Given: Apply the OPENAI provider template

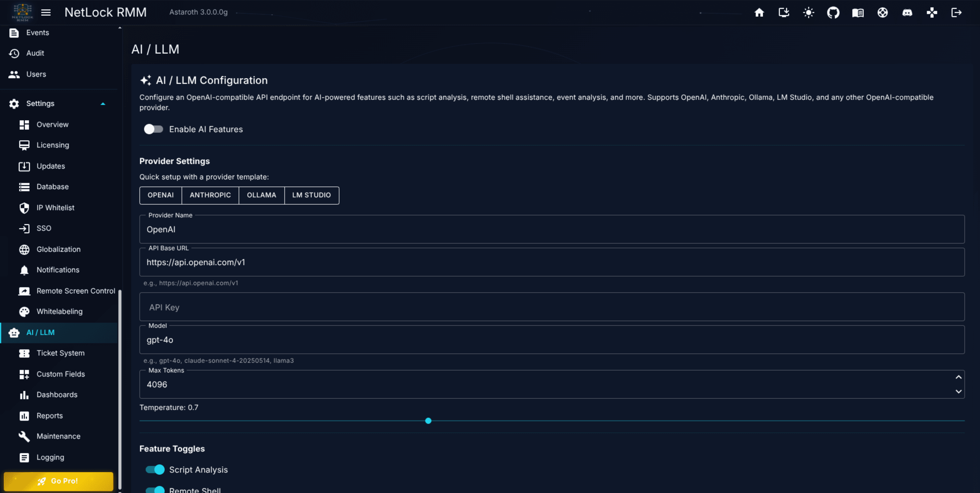Looking at the screenshot, I should click(x=161, y=195).
